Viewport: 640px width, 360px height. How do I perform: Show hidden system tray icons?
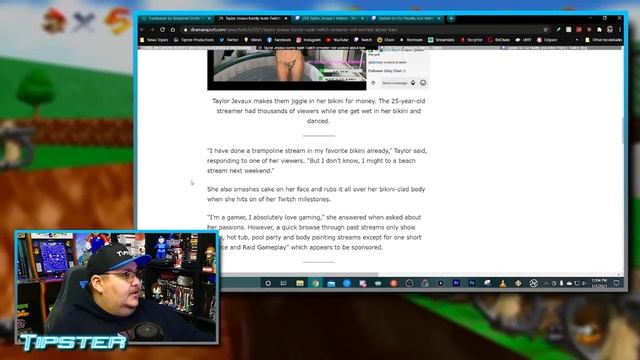click(546, 283)
